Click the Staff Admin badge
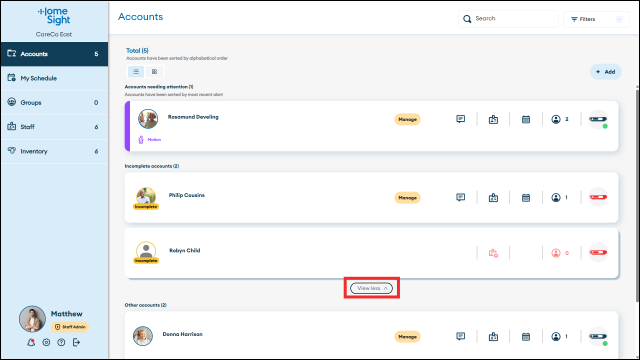Screen dimensions: 640x360 (70, 327)
